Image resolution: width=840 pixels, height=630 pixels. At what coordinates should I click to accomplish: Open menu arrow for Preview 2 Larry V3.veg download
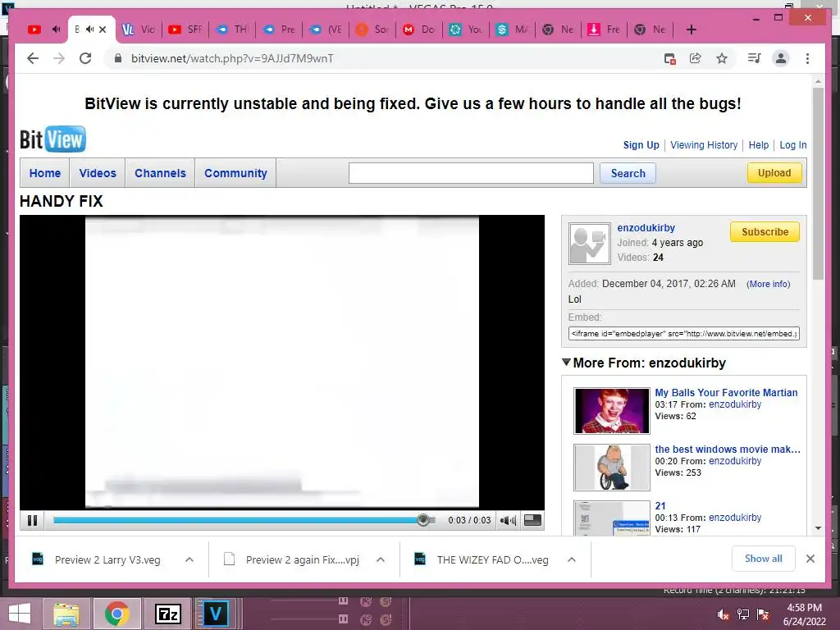point(189,559)
